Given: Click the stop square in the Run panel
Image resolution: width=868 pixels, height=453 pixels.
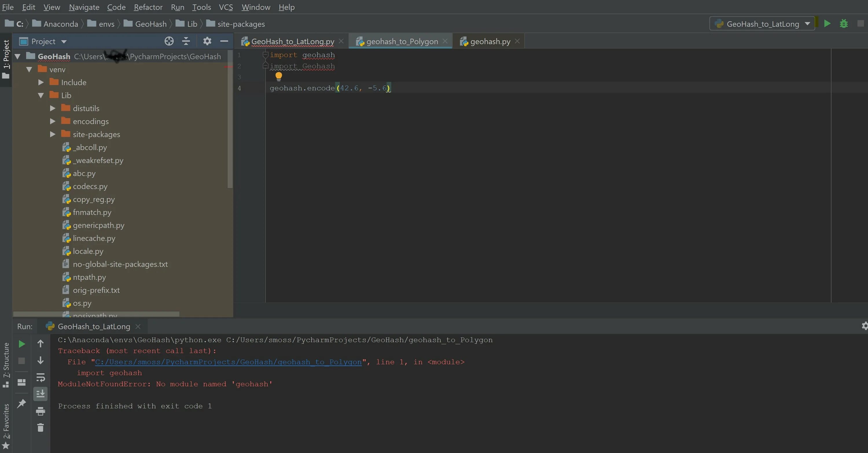Looking at the screenshot, I should pos(22,361).
